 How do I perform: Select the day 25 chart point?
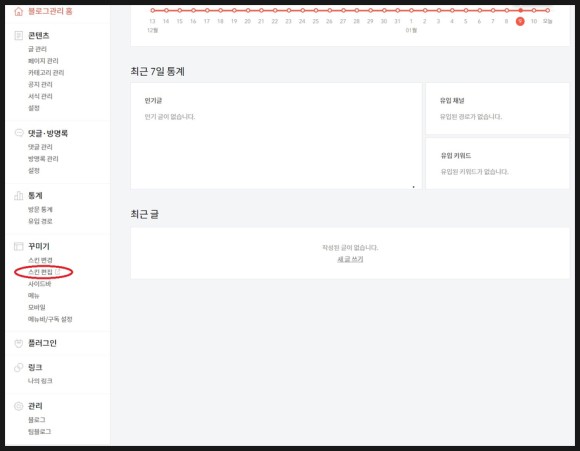[316, 10]
